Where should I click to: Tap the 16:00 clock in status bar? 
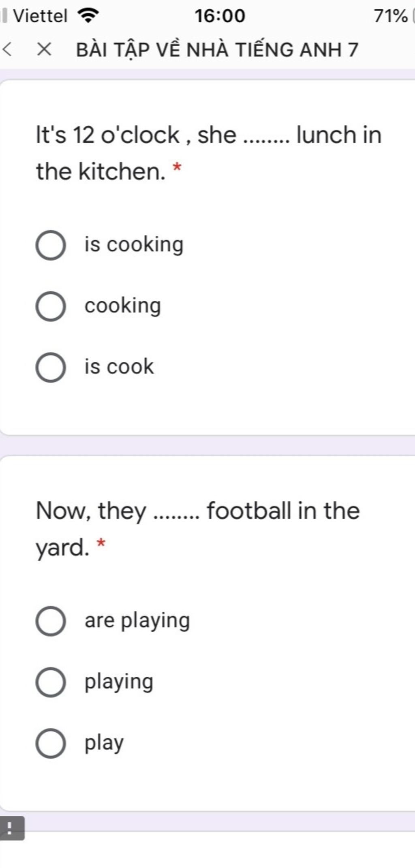220,16
